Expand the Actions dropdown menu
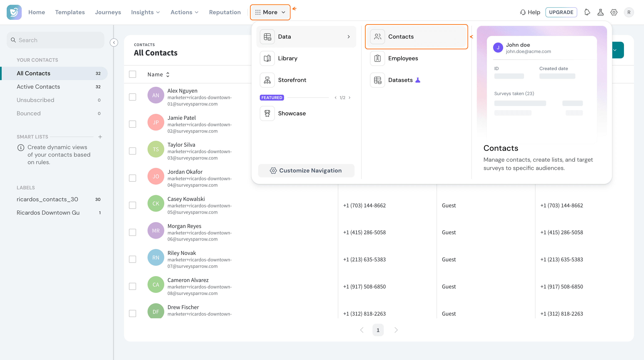644x360 pixels. (x=184, y=12)
